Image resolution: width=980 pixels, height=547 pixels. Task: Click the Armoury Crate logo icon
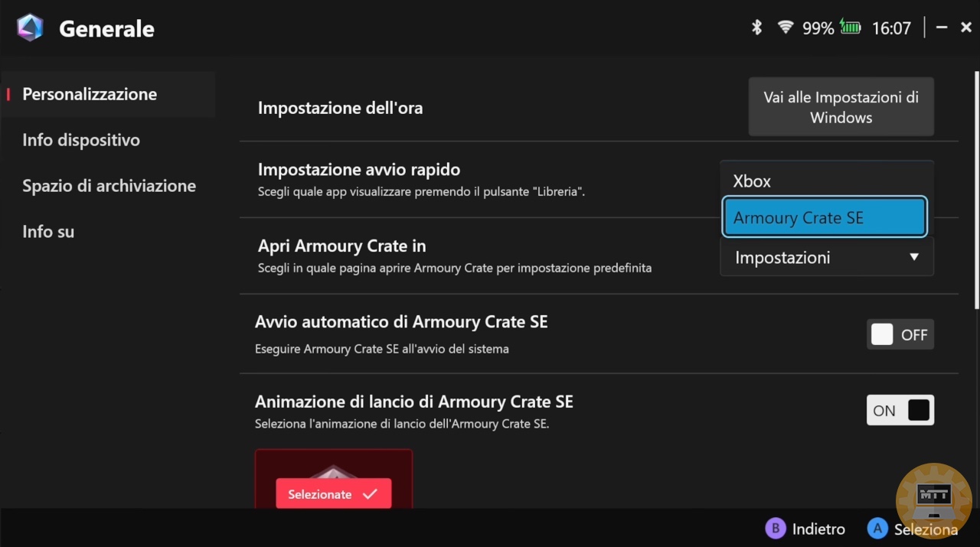tap(30, 28)
